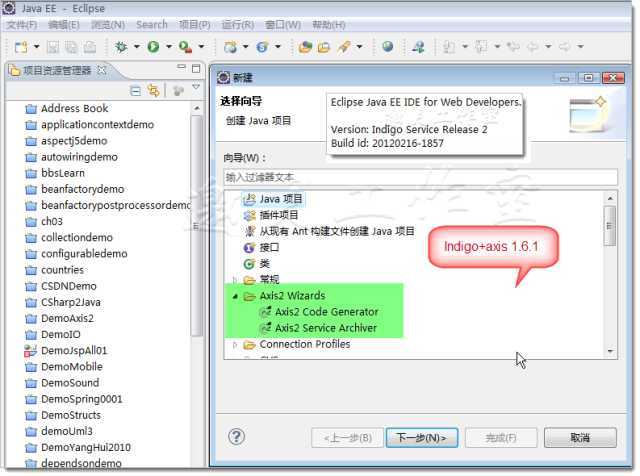Click the 取消 button
Viewport: 640px width, 476px height.
(580, 438)
